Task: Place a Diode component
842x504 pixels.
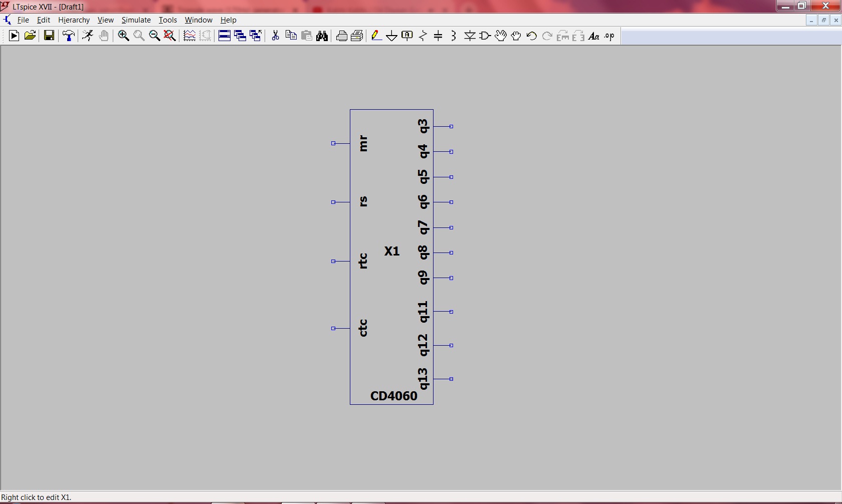Action: point(470,36)
